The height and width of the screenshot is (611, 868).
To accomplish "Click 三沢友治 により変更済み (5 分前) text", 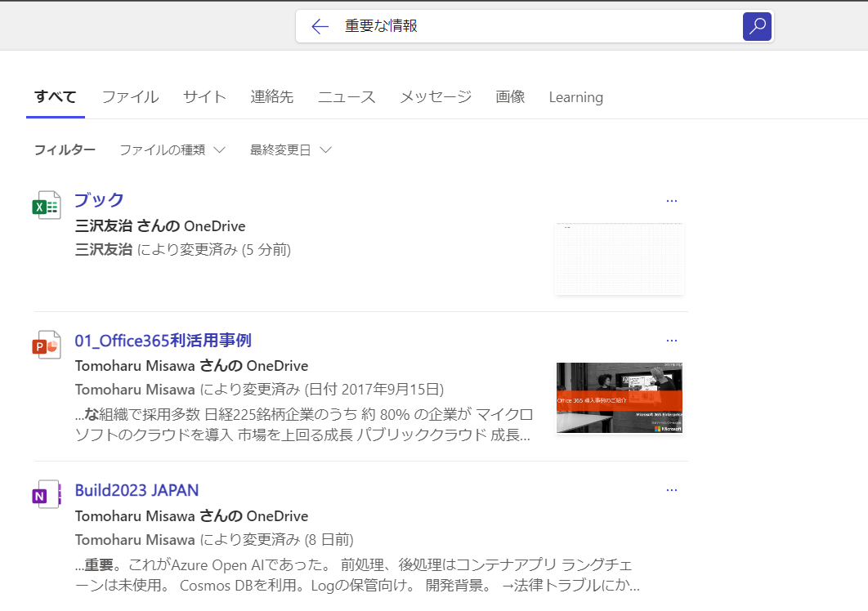I will pos(183,250).
